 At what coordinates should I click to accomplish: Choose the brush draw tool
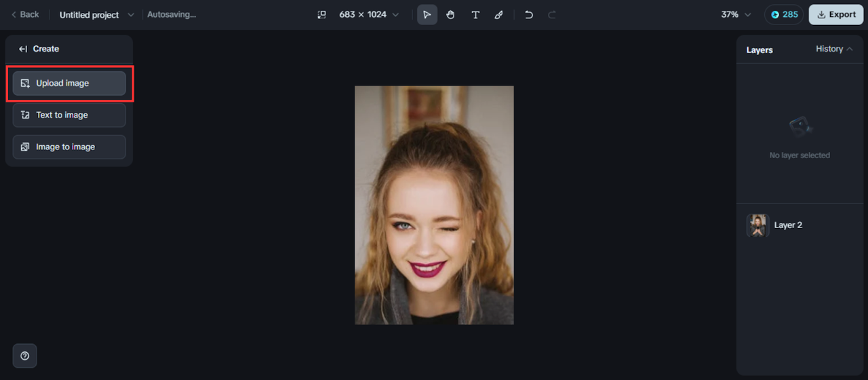pyautogui.click(x=499, y=14)
